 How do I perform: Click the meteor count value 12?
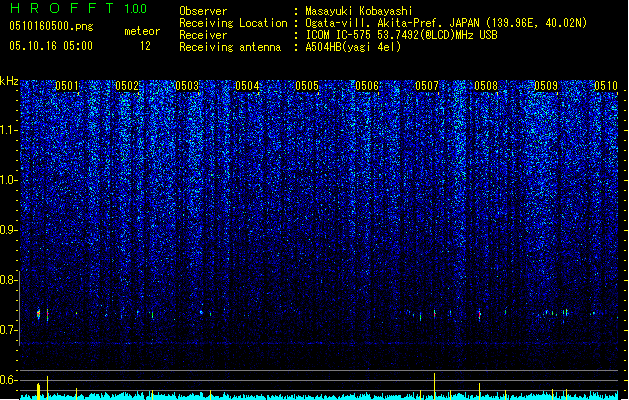(x=145, y=46)
